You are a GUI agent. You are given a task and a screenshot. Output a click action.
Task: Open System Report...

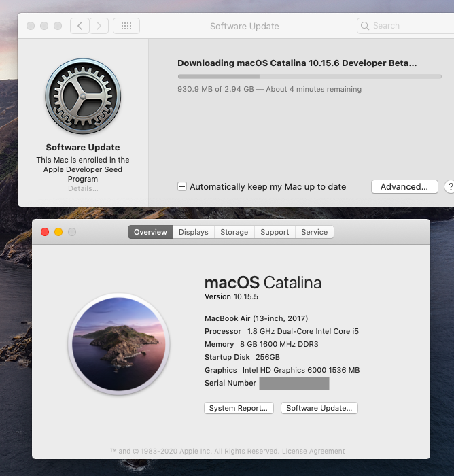[x=239, y=408]
